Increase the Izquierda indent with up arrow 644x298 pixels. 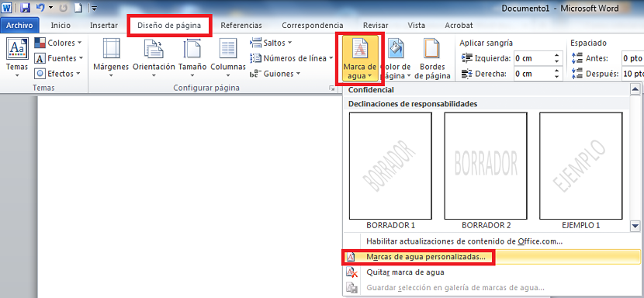pos(557,55)
